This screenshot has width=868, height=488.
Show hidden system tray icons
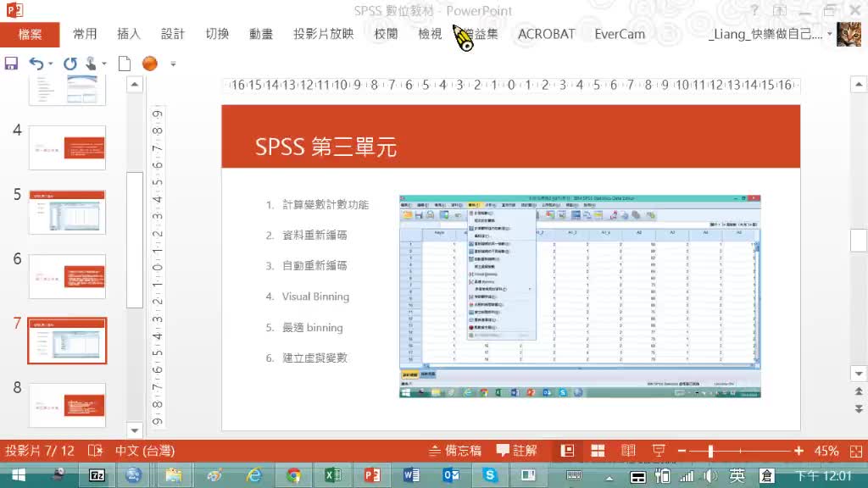point(609,478)
